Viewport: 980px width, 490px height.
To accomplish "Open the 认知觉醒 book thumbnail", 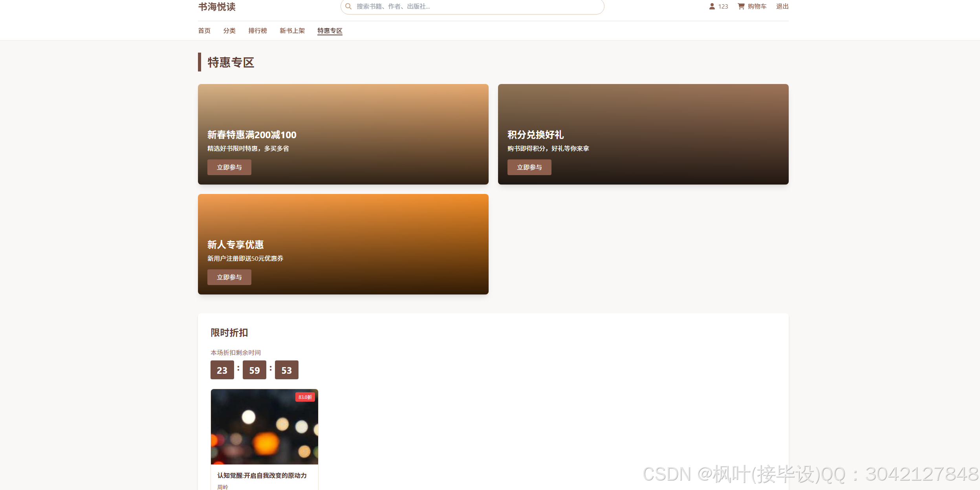I will pyautogui.click(x=264, y=426).
